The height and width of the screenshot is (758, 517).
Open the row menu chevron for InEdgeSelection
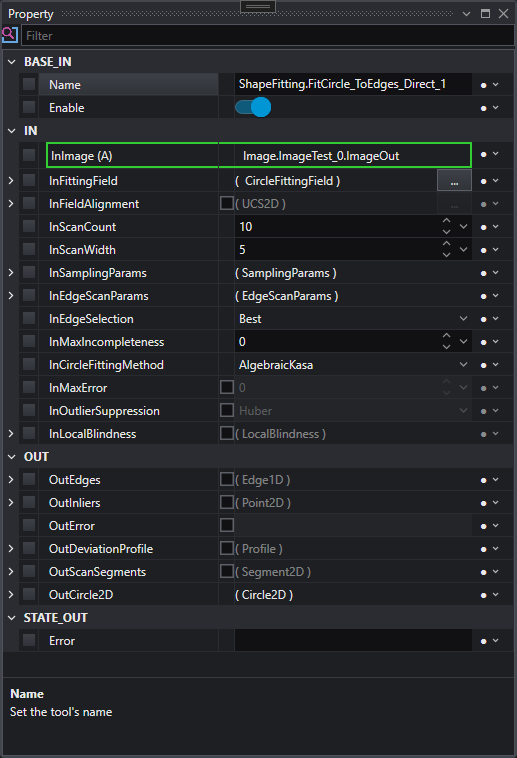pos(496,319)
